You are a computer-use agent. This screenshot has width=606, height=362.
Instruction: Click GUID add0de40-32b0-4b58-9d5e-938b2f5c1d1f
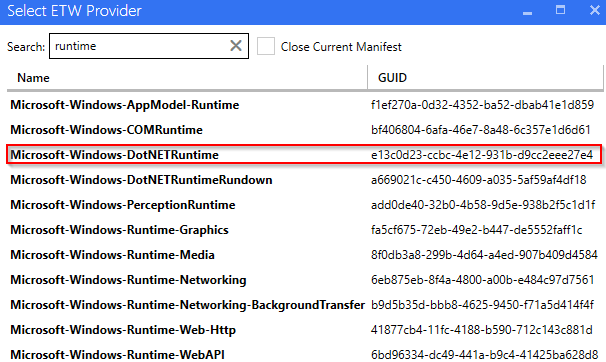pyautogui.click(x=483, y=205)
